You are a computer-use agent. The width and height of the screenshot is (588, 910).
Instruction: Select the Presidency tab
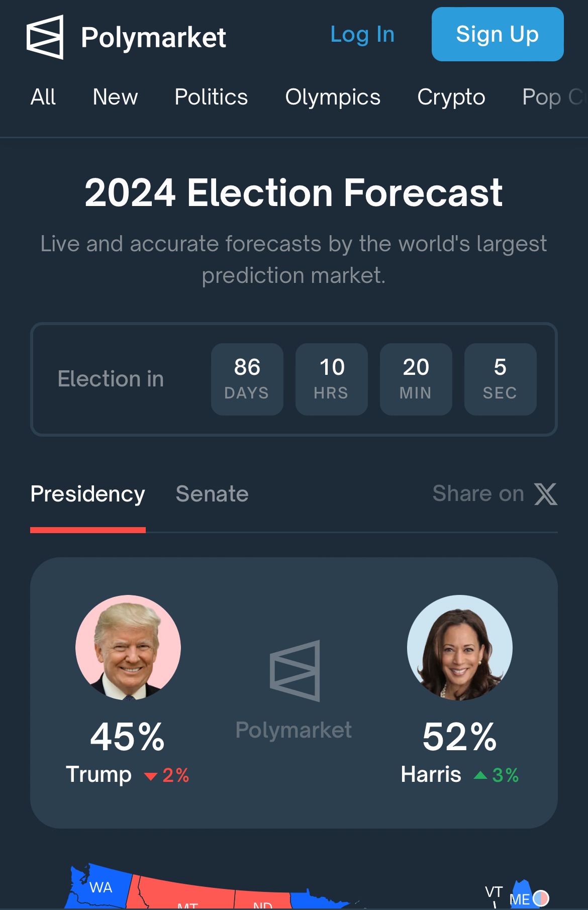[88, 494]
